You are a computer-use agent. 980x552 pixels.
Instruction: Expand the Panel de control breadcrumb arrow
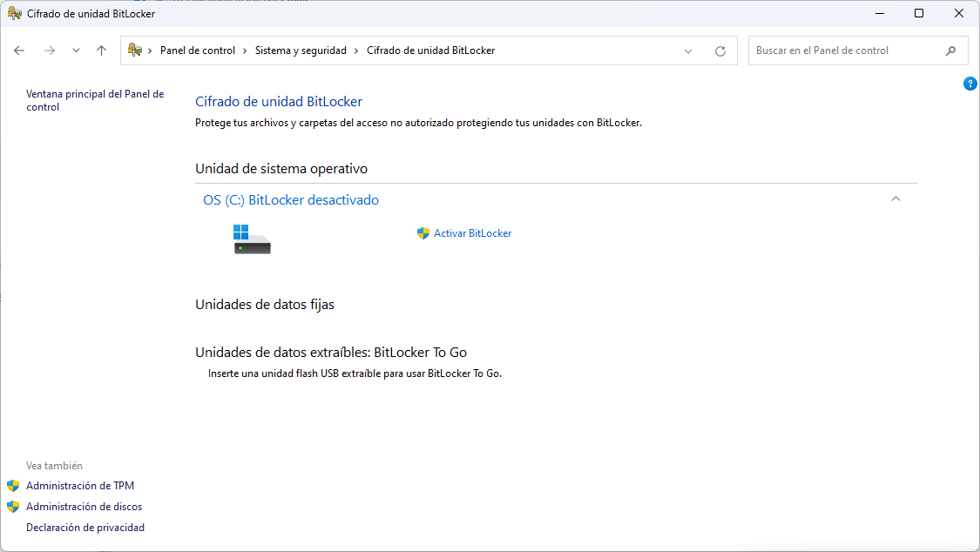[x=245, y=50]
